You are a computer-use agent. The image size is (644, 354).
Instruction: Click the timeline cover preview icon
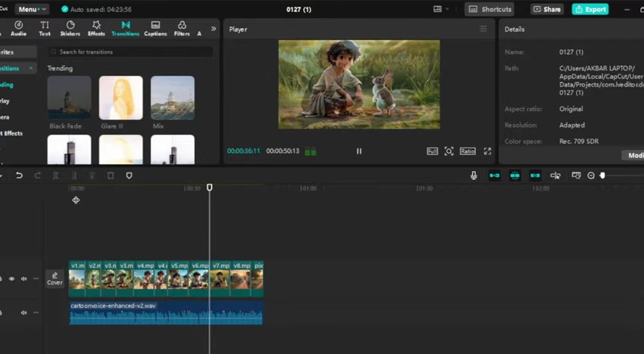[x=576, y=175]
